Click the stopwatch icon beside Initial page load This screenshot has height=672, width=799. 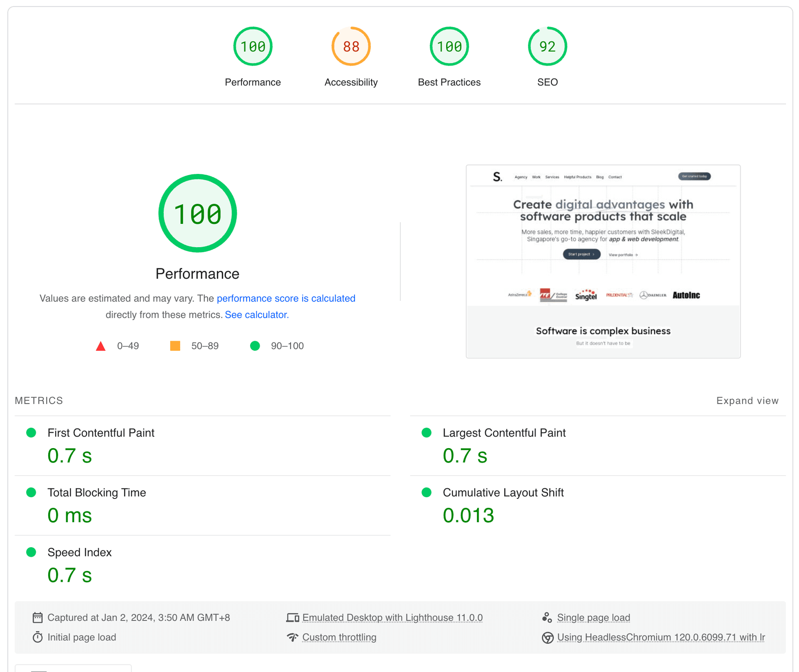(x=37, y=637)
